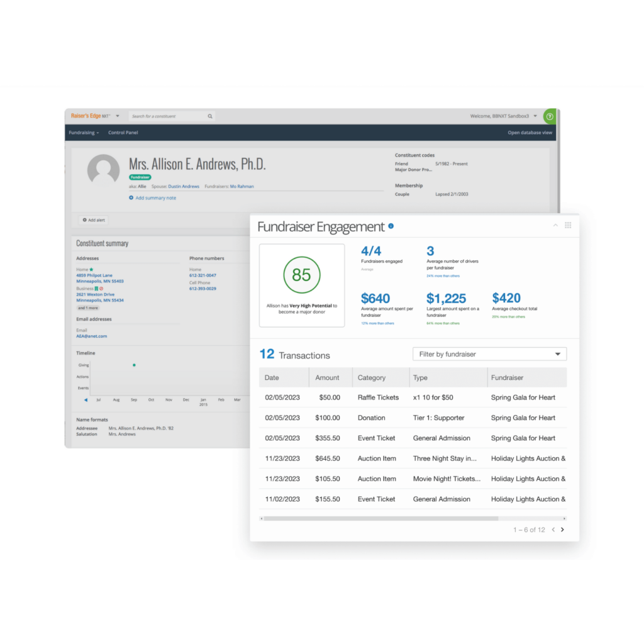Click the $420 average checkout total

point(506,297)
